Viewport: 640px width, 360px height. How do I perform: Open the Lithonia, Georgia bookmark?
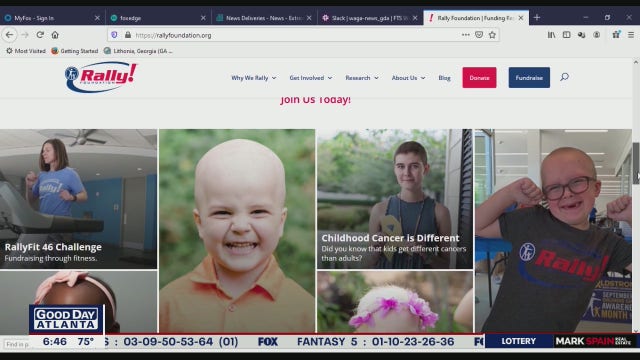point(138,51)
